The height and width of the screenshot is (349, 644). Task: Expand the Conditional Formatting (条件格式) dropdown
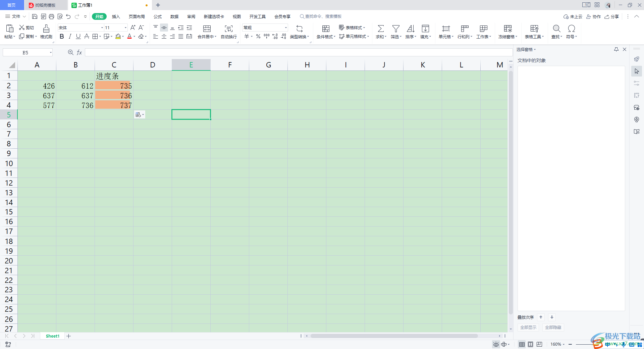(334, 37)
